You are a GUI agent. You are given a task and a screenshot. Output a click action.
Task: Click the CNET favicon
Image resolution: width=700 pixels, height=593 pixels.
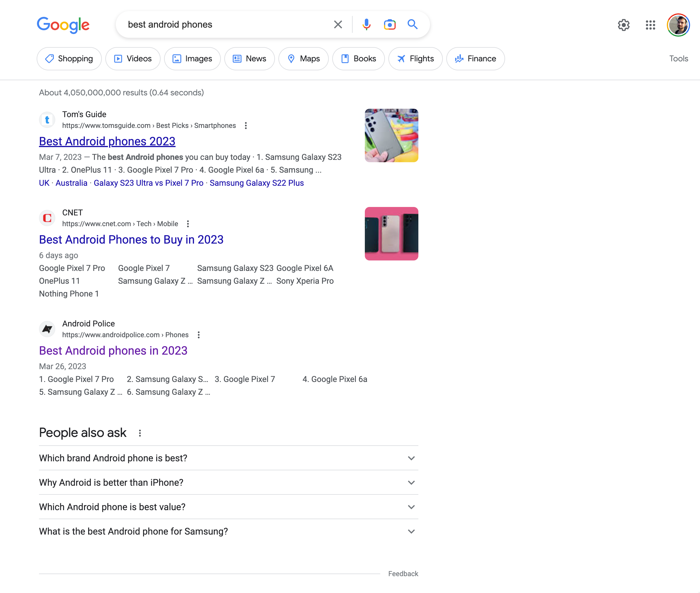tap(47, 218)
